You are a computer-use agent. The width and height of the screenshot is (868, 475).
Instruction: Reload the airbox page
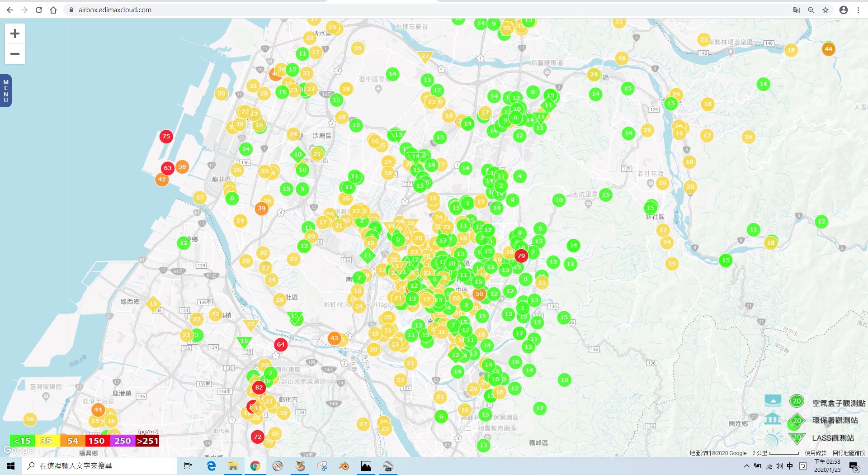point(39,10)
